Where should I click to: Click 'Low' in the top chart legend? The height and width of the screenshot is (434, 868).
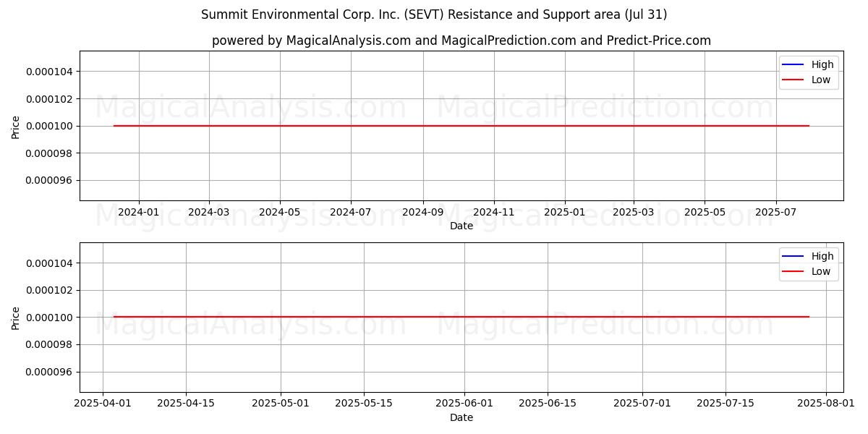pos(821,80)
